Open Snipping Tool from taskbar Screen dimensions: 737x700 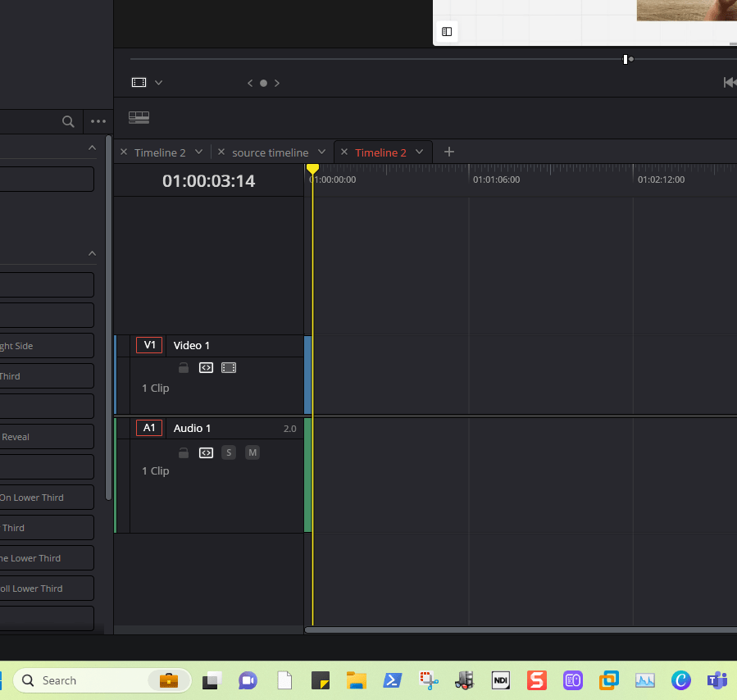429,680
